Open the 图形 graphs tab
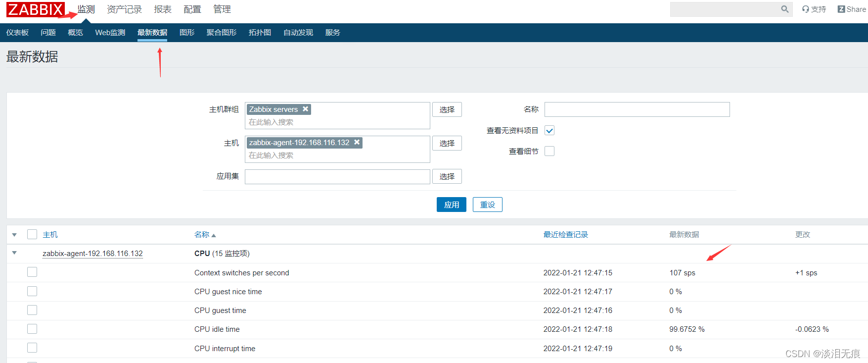 point(187,32)
